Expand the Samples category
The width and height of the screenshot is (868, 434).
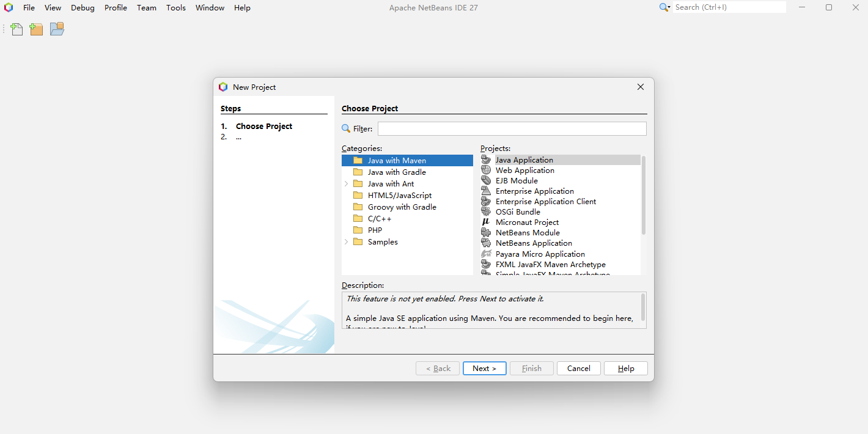coord(347,241)
